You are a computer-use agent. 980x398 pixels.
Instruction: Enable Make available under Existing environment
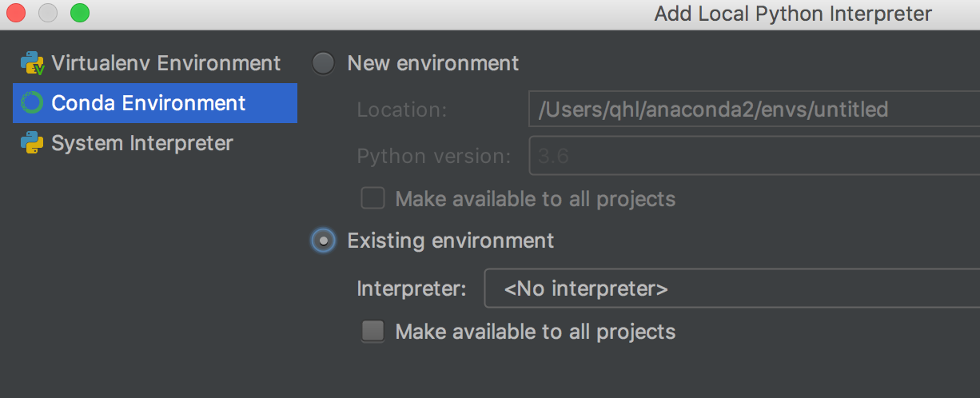click(x=372, y=331)
